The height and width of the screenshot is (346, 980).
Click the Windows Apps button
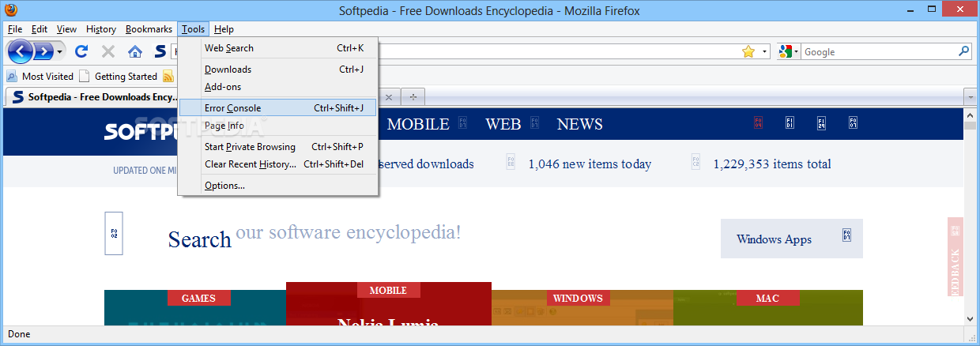(x=792, y=239)
